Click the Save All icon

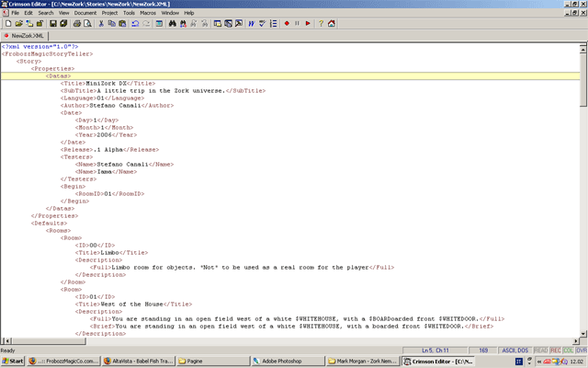coord(63,23)
